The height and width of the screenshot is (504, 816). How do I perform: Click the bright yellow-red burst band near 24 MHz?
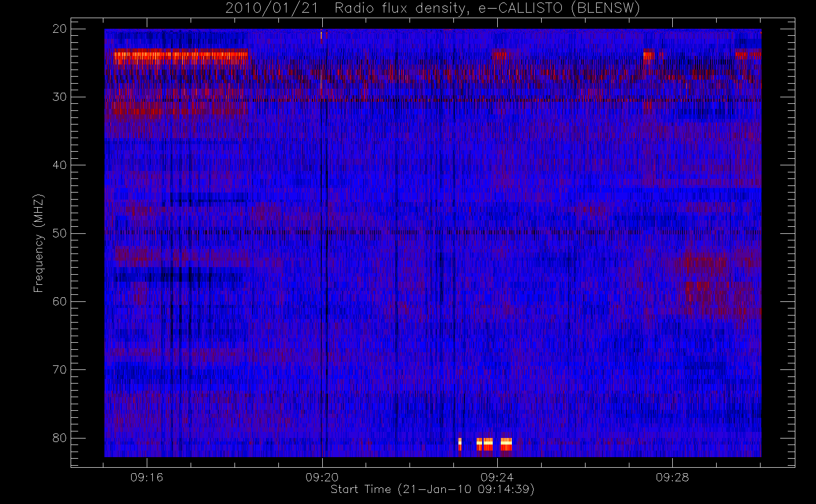point(181,56)
